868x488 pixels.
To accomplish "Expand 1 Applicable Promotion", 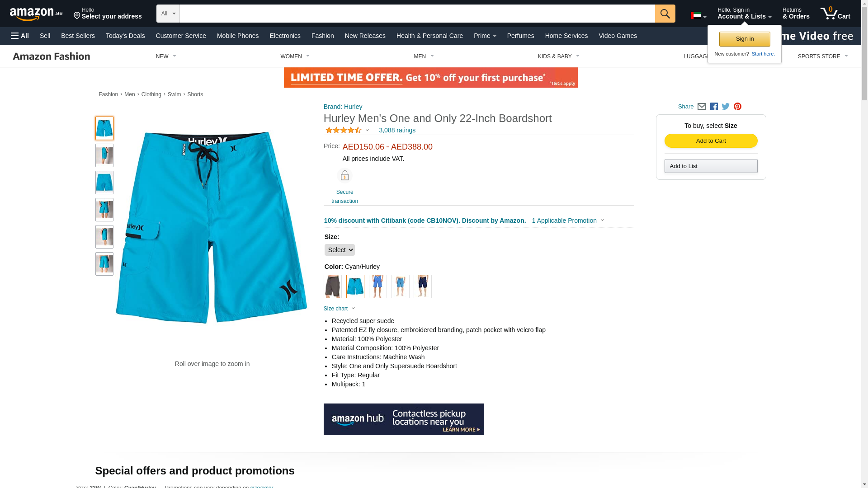I will point(568,221).
